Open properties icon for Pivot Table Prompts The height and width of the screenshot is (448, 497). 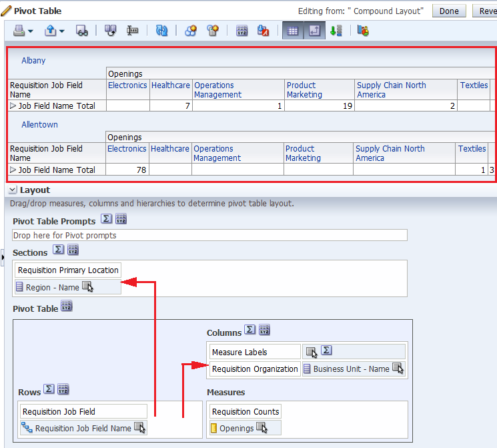point(121,219)
